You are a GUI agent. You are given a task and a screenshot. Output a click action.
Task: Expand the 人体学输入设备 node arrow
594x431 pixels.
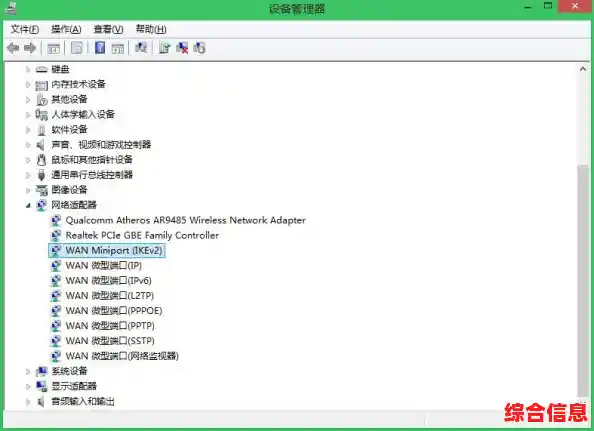(28, 114)
